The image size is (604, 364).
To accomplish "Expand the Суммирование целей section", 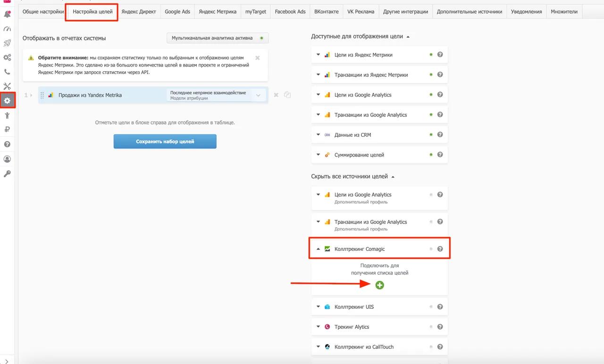I will point(319,155).
